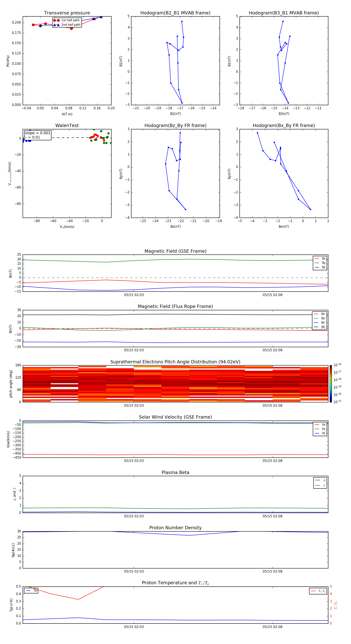Click the Bx entry in GSE magnetic field legend
Image resolution: width=351 pixels, height=644 pixels.
coord(320,259)
